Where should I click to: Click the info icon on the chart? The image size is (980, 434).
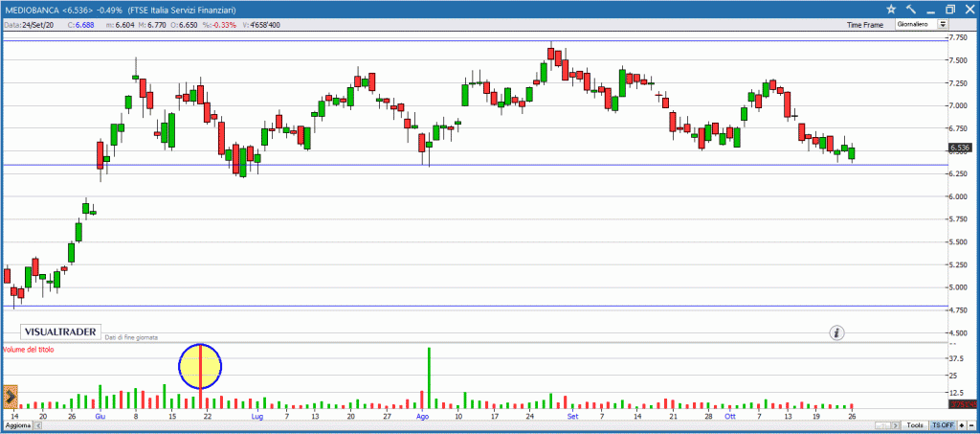click(x=837, y=332)
